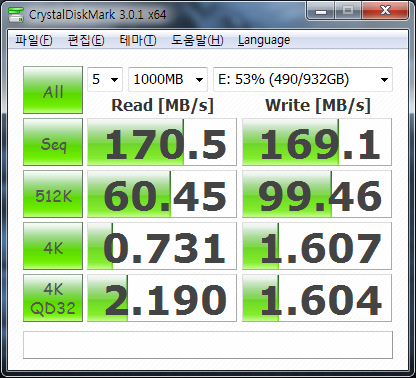
Task: Expand the 1000MB test size dropdown
Action: 168,79
